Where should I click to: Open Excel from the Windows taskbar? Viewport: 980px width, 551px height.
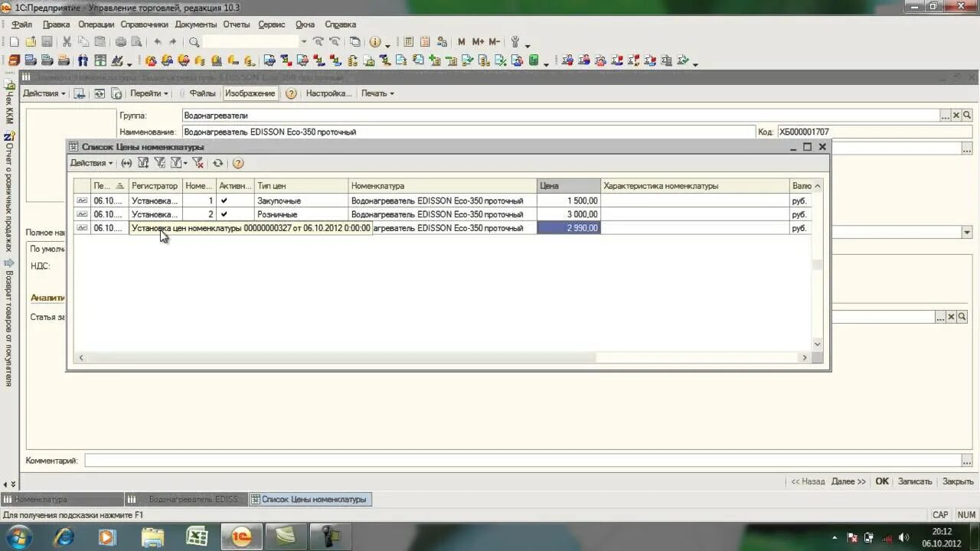pos(197,537)
